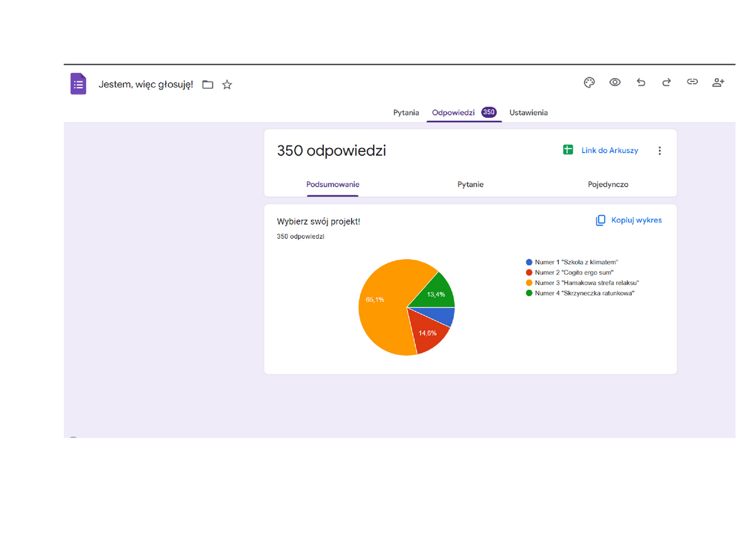Preview the form with eye icon
The image size is (756, 535).
[615, 83]
